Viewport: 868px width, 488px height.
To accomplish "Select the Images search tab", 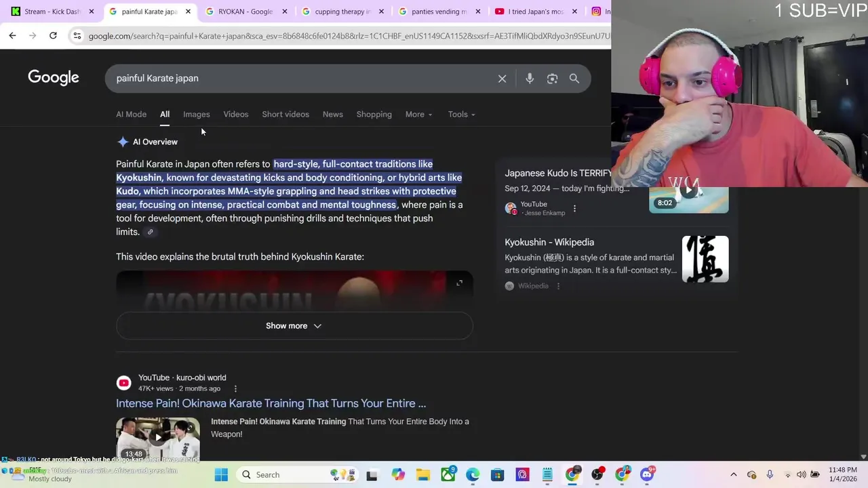I will point(197,115).
